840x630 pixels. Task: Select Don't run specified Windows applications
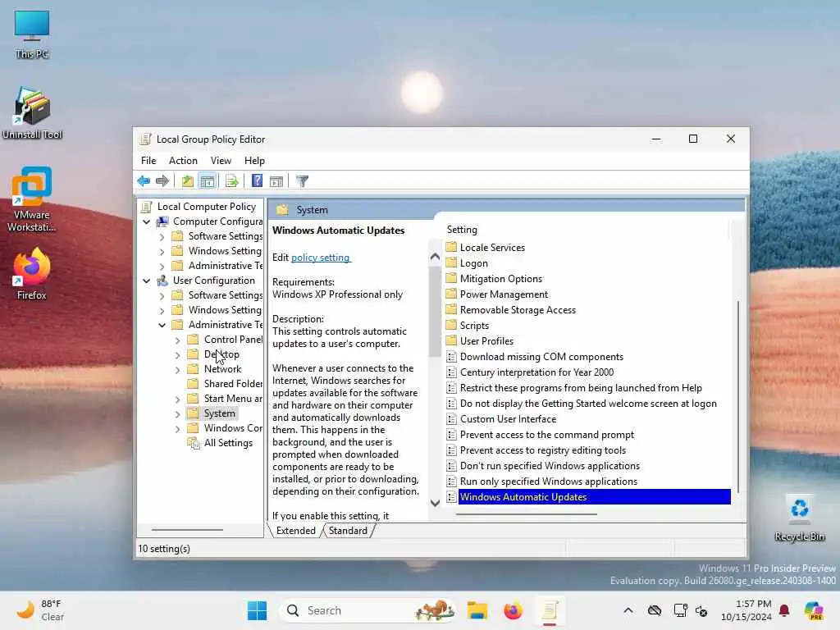pos(550,466)
